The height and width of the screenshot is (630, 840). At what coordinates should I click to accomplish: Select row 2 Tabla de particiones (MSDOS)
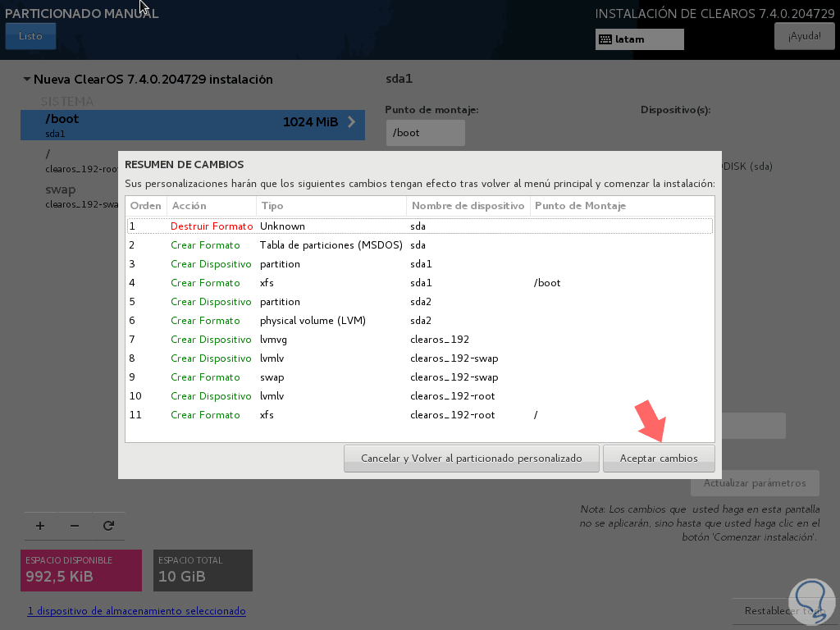coord(419,244)
